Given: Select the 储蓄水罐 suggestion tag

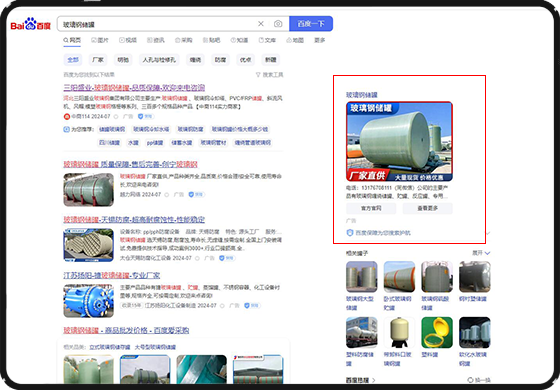Looking at the screenshot, I should [x=182, y=143].
